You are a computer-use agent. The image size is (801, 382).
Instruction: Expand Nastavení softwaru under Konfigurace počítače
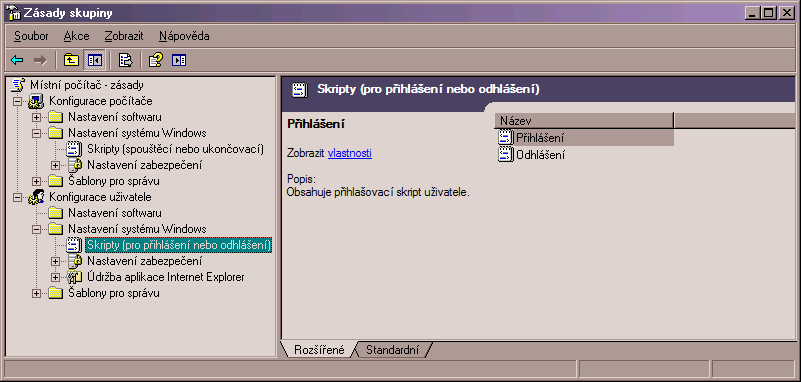(37, 117)
